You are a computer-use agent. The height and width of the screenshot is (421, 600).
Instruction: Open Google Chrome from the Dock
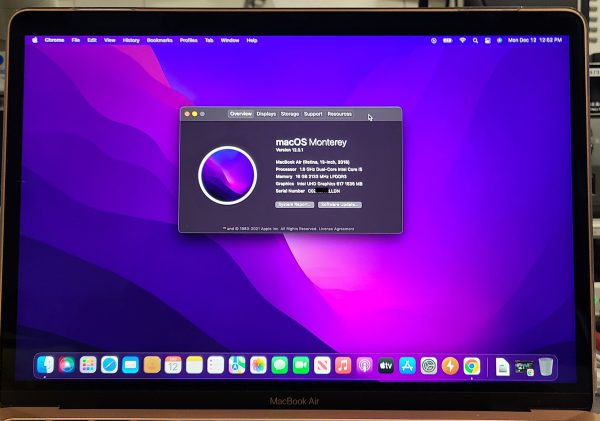click(x=471, y=366)
